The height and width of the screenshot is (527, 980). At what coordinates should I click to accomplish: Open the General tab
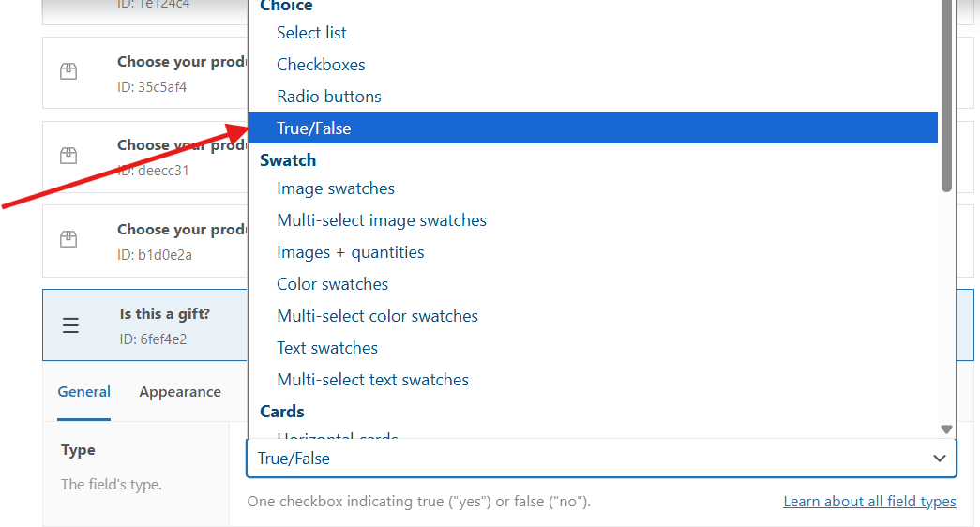(x=84, y=392)
